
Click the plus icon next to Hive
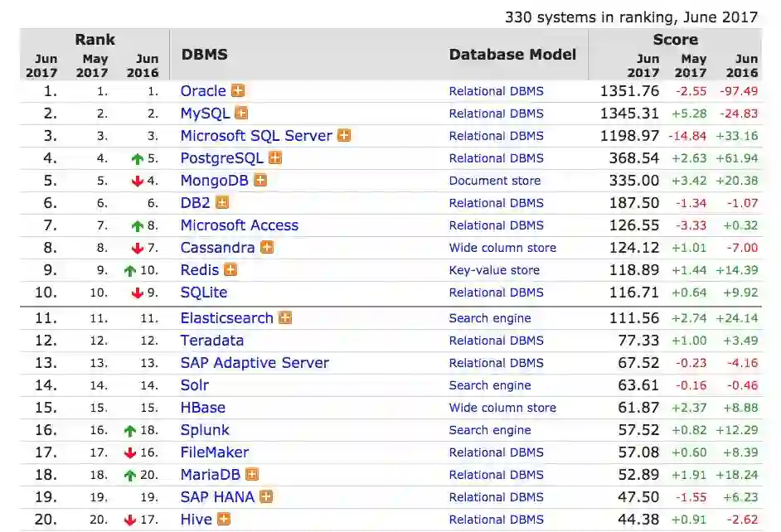(224, 520)
